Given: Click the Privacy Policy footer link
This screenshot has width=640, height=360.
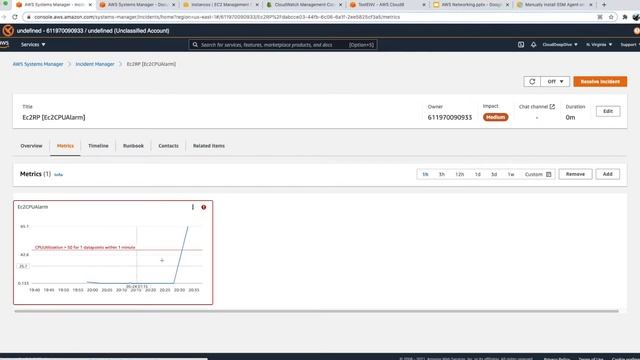Looking at the screenshot, I should coord(556,358).
